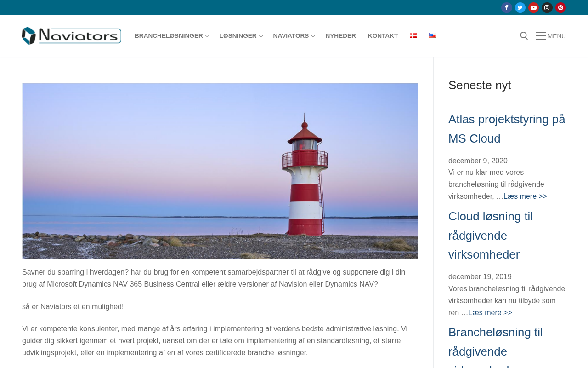Expand the Naviators menu dropdown arrow
Screen dimensions: 588x368
pyautogui.click(x=313, y=36)
